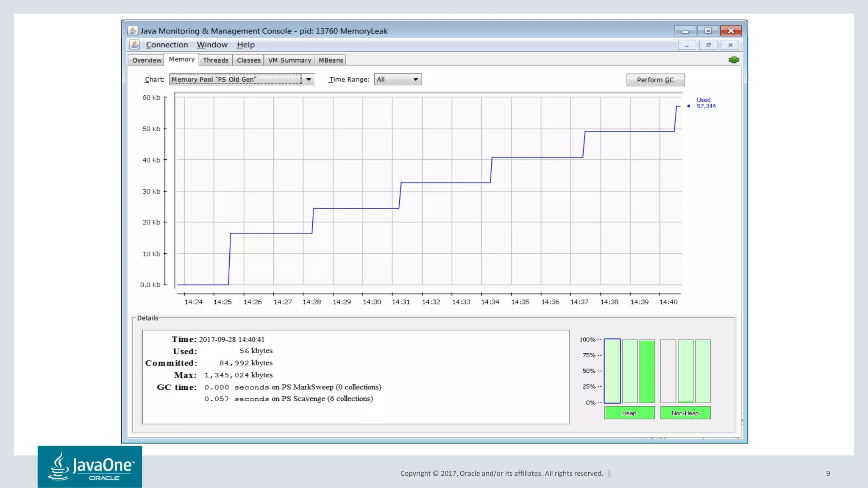Screen dimensions: 868x488
Task: Open the Connection menu
Action: click(x=167, y=44)
